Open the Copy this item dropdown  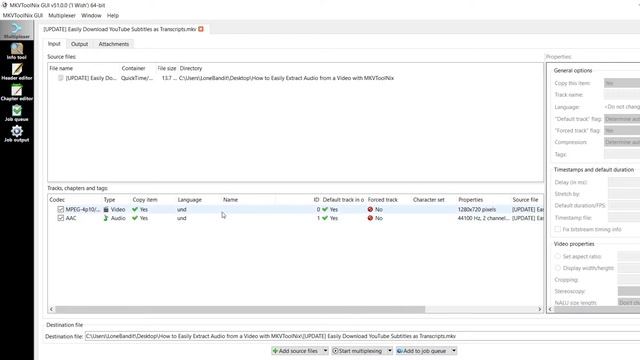[622, 83]
